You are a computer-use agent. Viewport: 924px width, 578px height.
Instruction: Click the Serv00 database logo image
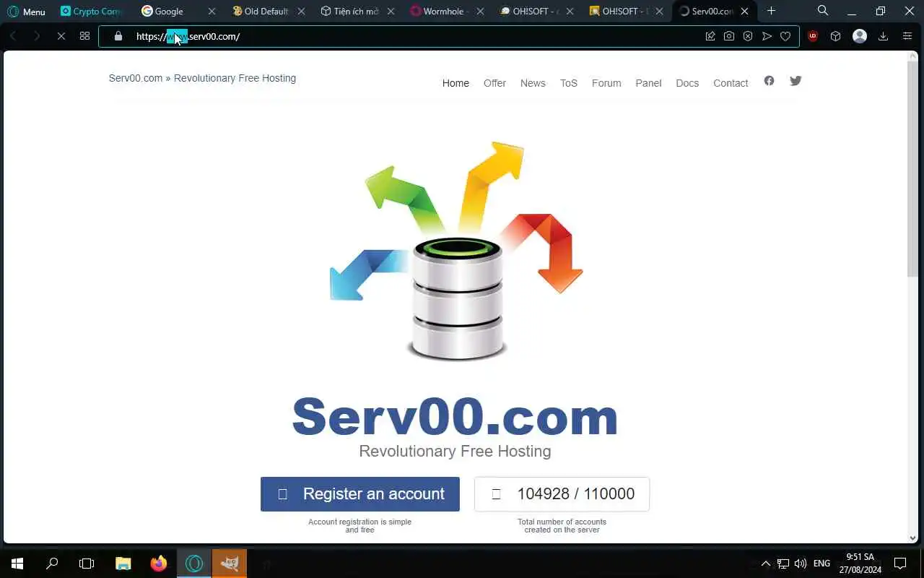point(456,251)
